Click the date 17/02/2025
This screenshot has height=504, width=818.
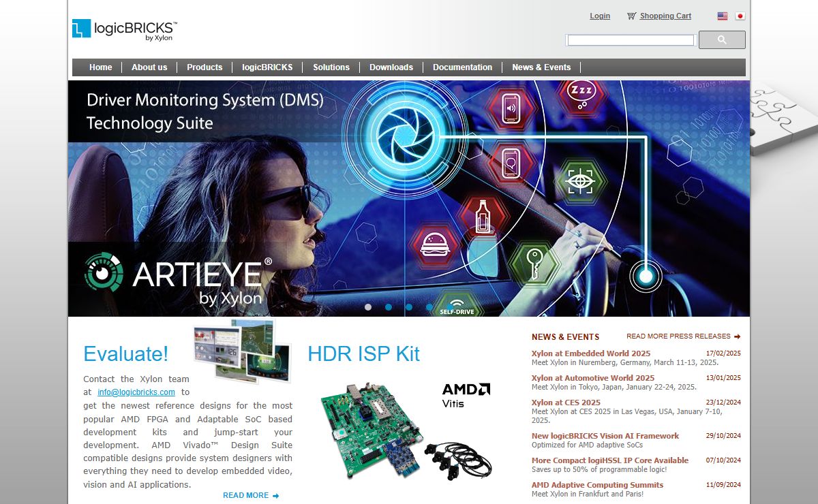tap(723, 353)
